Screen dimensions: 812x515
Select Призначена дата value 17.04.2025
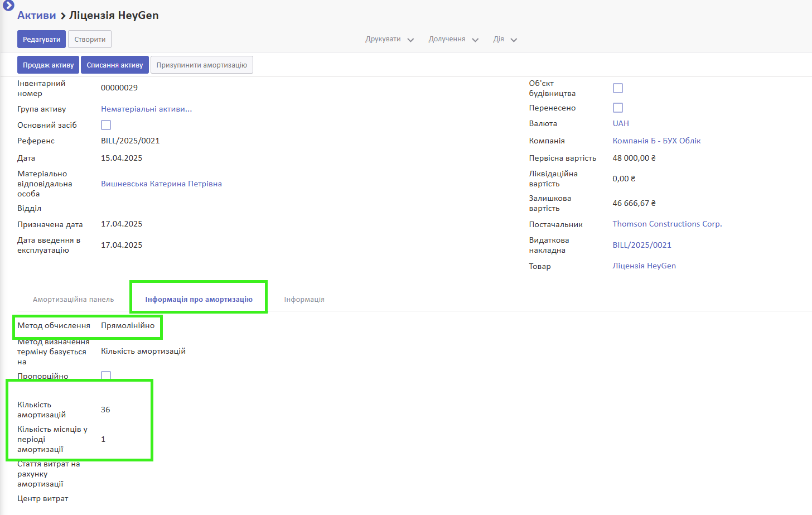tap(122, 224)
